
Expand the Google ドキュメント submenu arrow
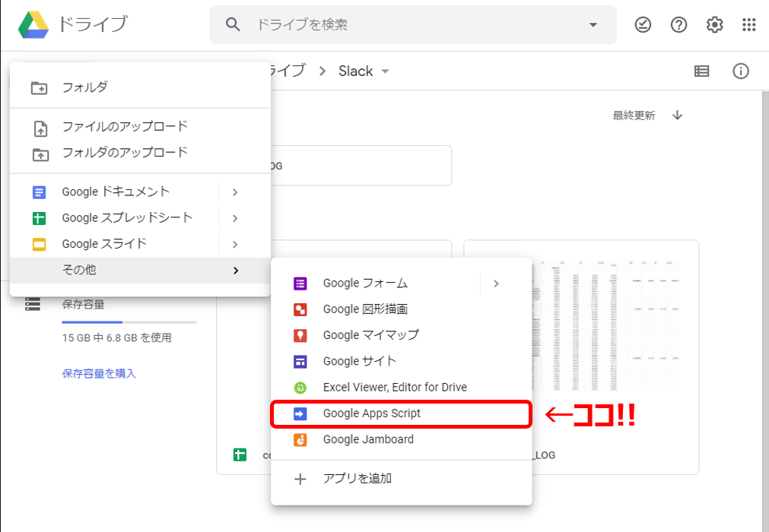(235, 192)
